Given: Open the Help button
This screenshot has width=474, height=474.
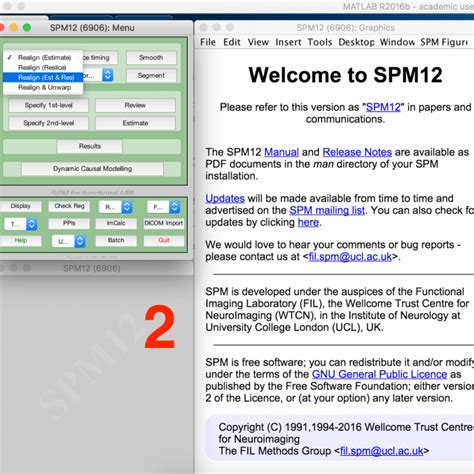Looking at the screenshot, I should (21, 241).
